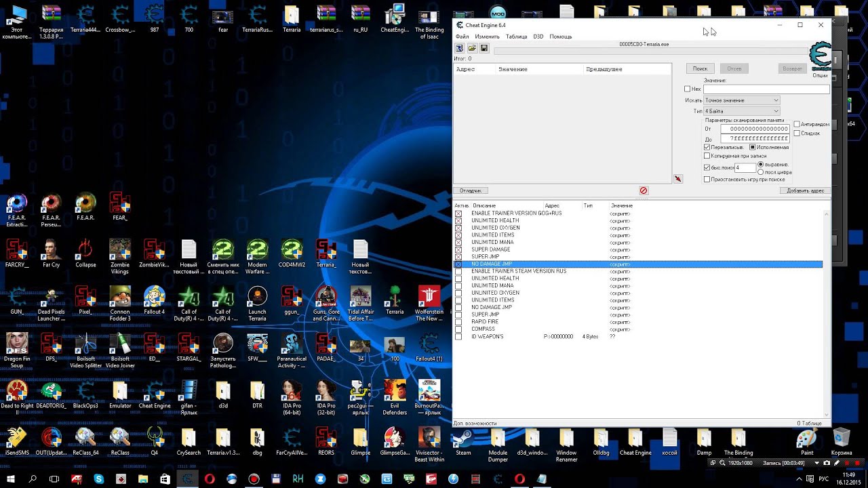Select the Wolfenstein The New desktop icon

[429, 304]
